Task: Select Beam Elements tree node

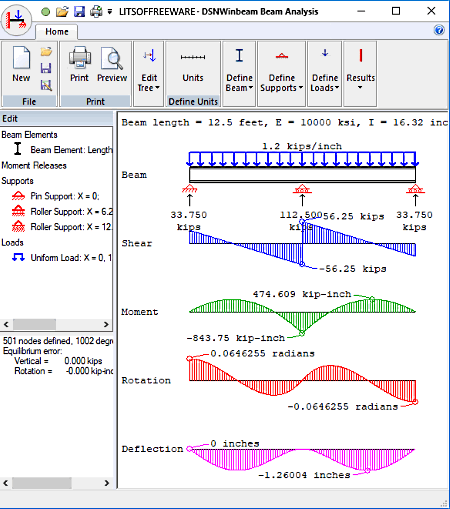Action: click(x=29, y=135)
